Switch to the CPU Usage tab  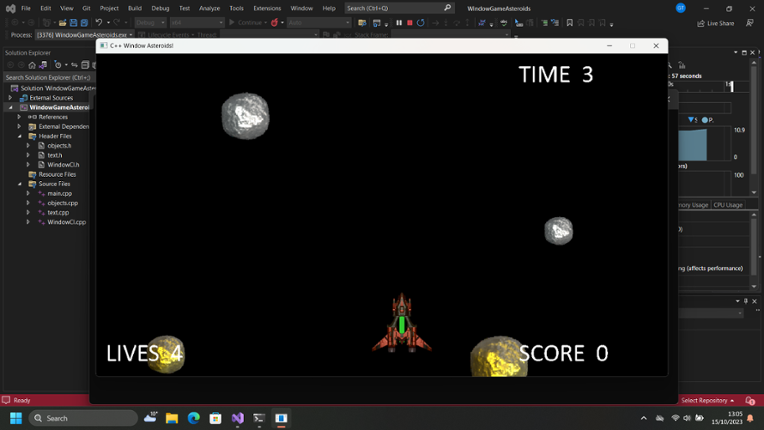coord(728,205)
